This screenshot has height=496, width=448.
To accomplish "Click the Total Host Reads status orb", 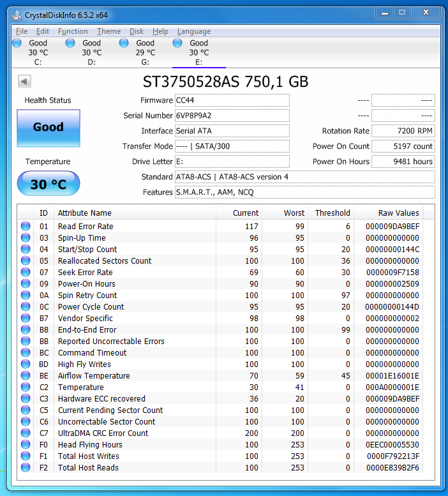I will tap(26, 467).
